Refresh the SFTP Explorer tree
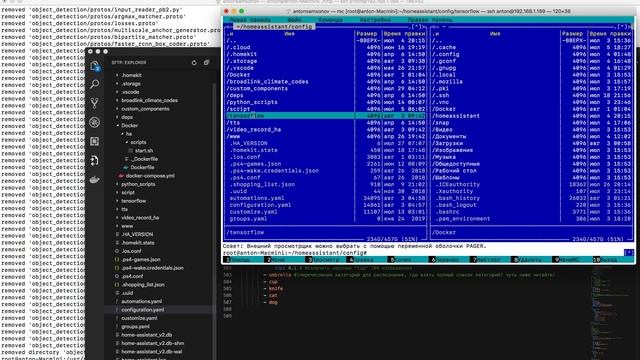 point(194,62)
